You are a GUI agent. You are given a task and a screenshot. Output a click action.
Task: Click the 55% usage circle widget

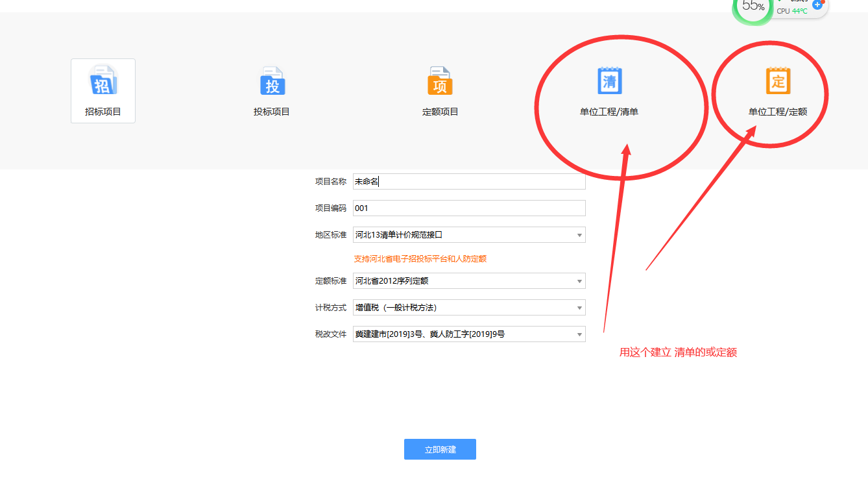coord(753,6)
